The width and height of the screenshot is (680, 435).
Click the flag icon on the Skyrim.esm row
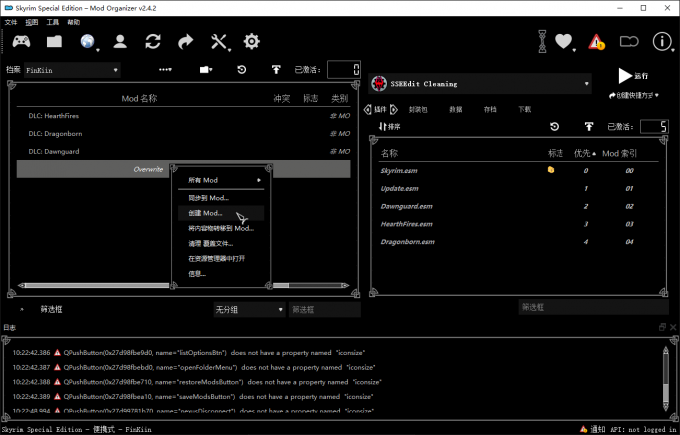coord(551,170)
